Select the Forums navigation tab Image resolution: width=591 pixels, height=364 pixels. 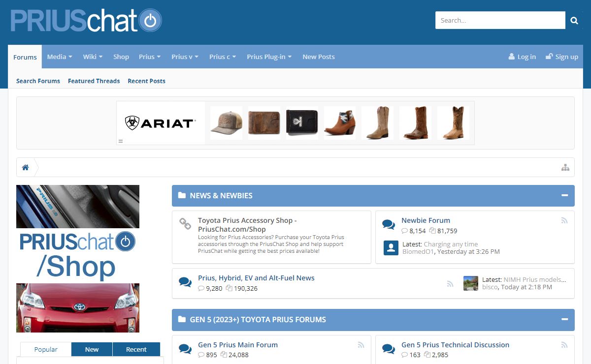(x=25, y=57)
